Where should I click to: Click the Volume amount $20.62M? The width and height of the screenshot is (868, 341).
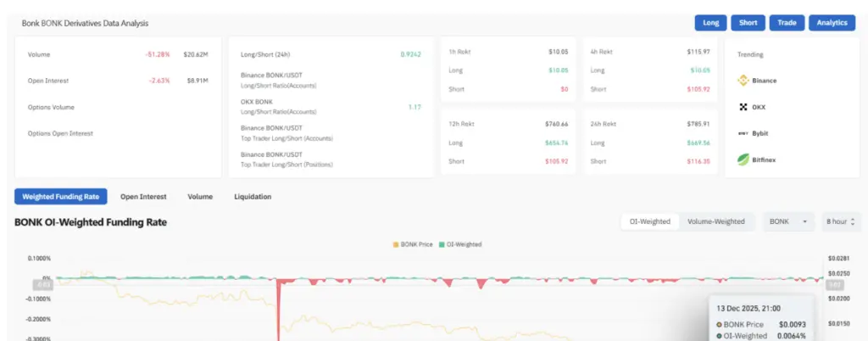pos(196,55)
